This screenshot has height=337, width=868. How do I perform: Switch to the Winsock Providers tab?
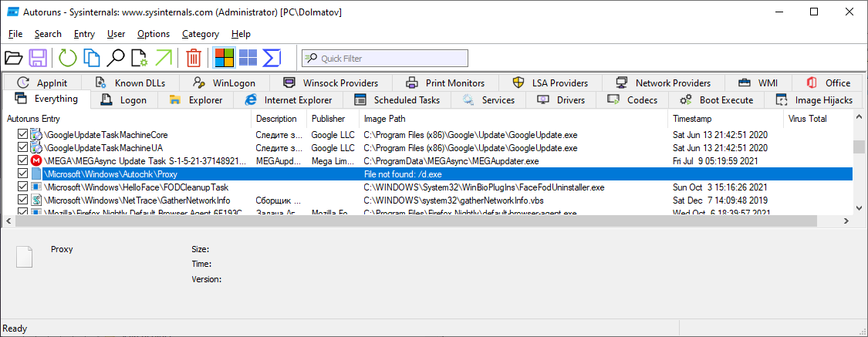[x=330, y=83]
